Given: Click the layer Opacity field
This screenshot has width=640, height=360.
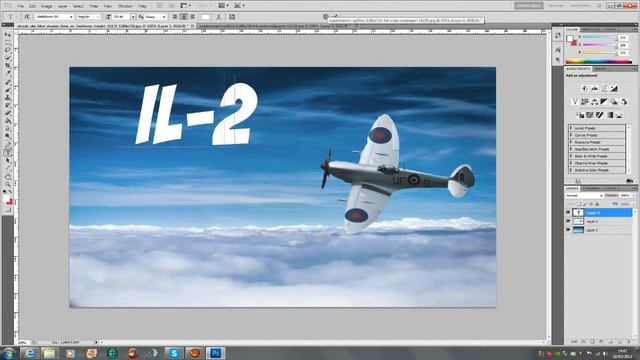Looking at the screenshot, I should coord(625,196).
